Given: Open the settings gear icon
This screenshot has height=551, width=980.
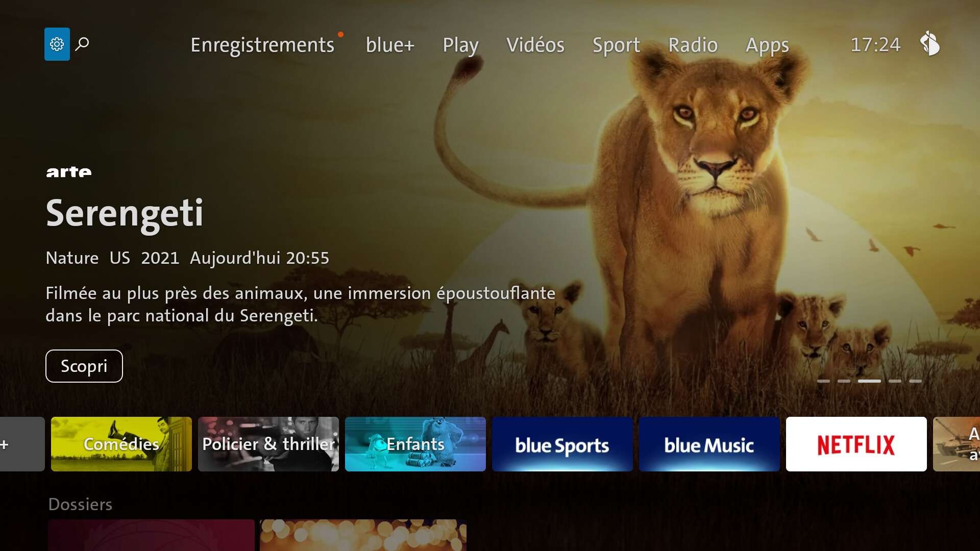Looking at the screenshot, I should [57, 44].
